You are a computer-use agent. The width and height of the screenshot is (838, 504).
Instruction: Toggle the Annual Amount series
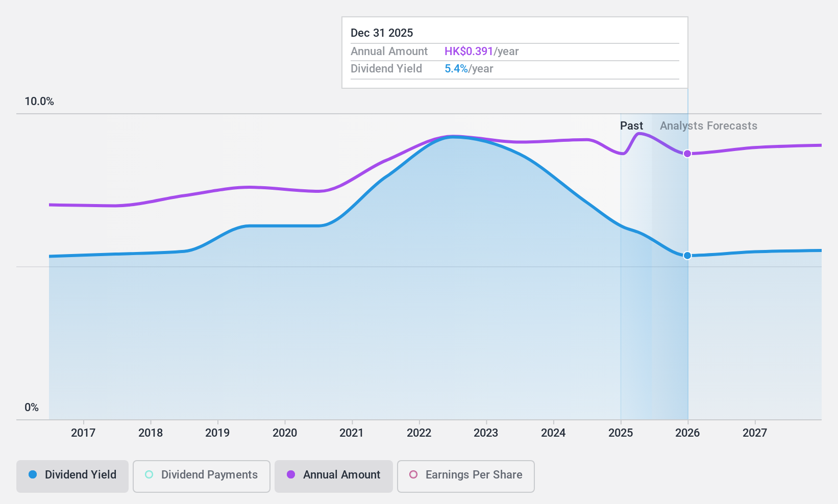pyautogui.click(x=334, y=476)
